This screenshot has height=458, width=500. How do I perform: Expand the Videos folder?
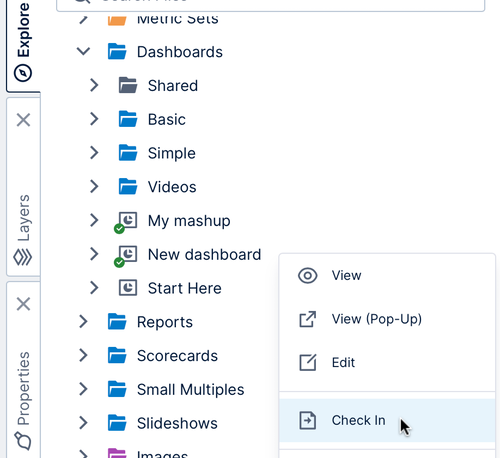tap(94, 186)
